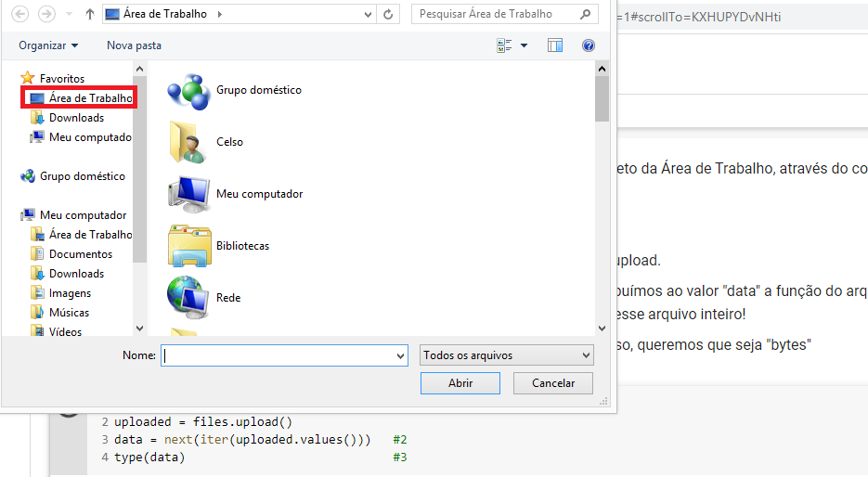
Task: Click the Cancelar button
Action: click(x=553, y=383)
